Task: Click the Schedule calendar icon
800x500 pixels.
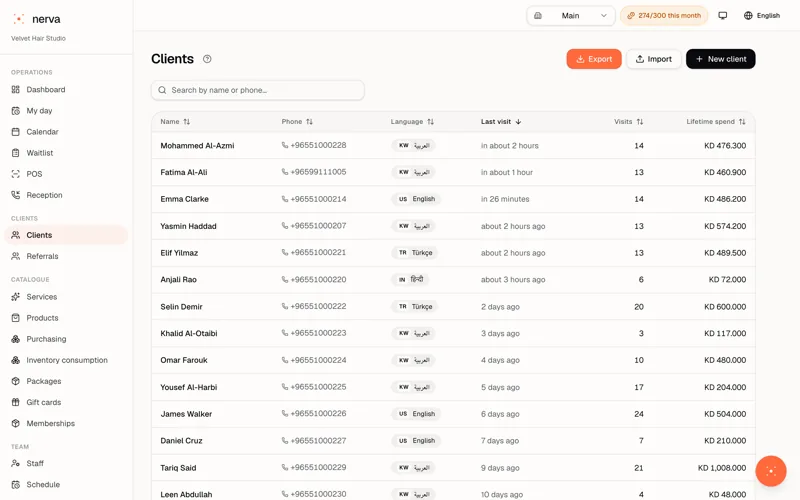Action: 16,485
